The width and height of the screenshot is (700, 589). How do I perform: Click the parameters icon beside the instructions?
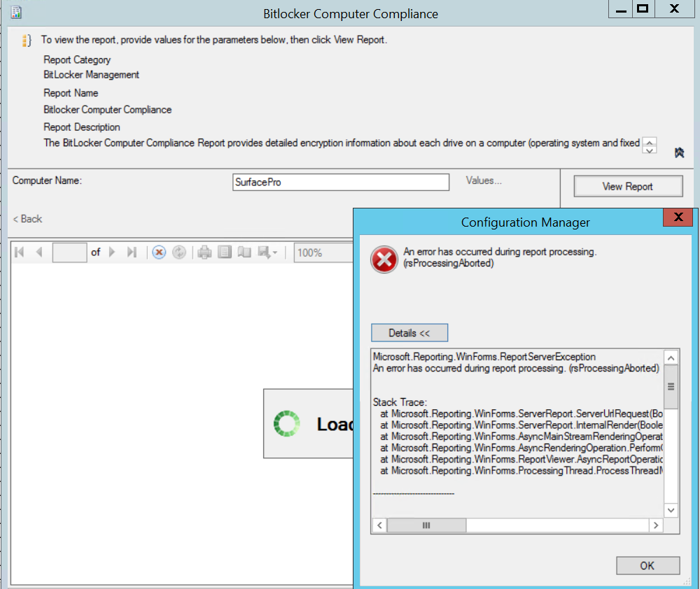tap(27, 40)
